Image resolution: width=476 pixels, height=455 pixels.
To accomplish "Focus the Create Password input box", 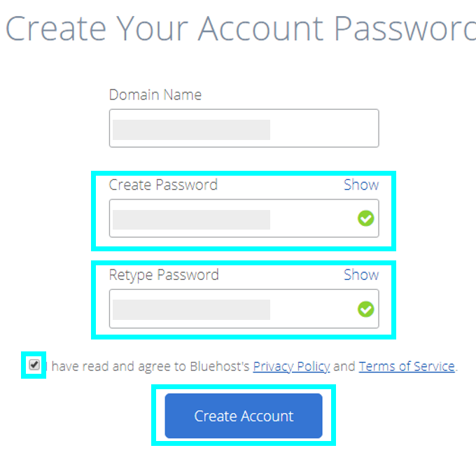I will [x=244, y=218].
